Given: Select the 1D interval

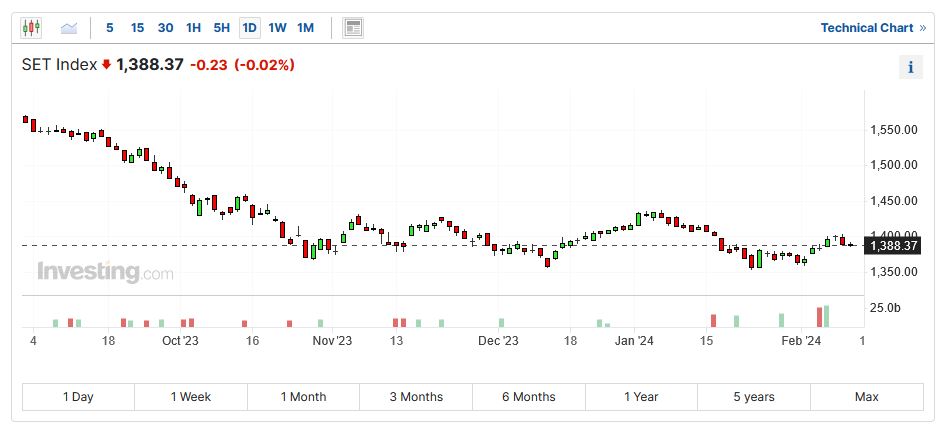Looking at the screenshot, I should pyautogui.click(x=250, y=28).
